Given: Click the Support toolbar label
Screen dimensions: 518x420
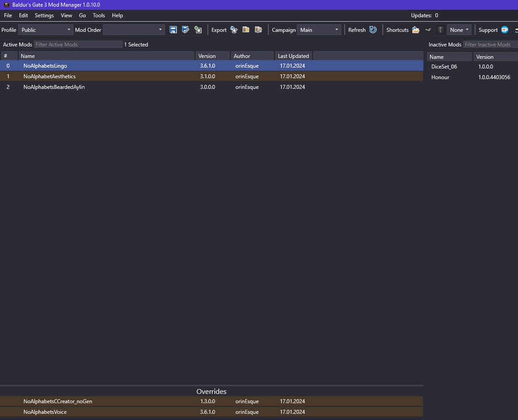Looking at the screenshot, I should [488, 30].
